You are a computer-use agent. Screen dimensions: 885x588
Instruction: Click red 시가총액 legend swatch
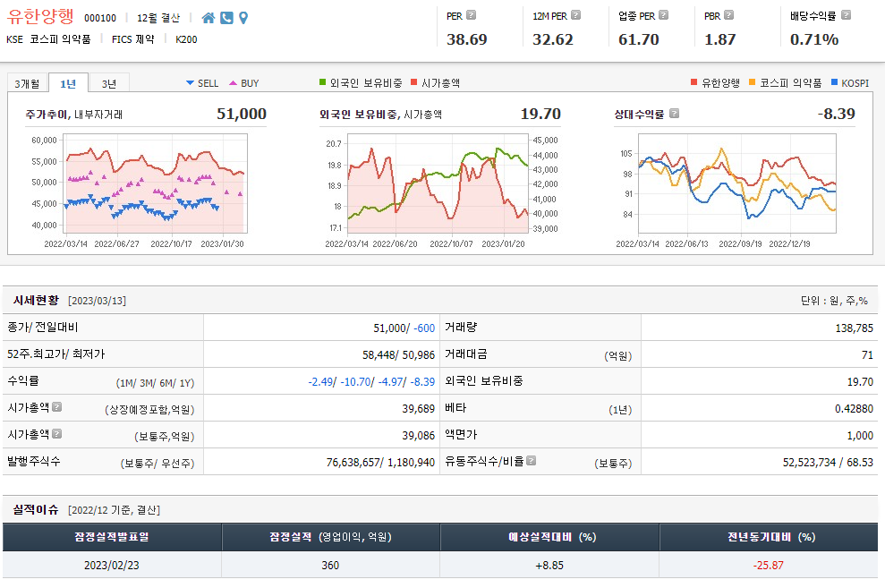click(413, 82)
